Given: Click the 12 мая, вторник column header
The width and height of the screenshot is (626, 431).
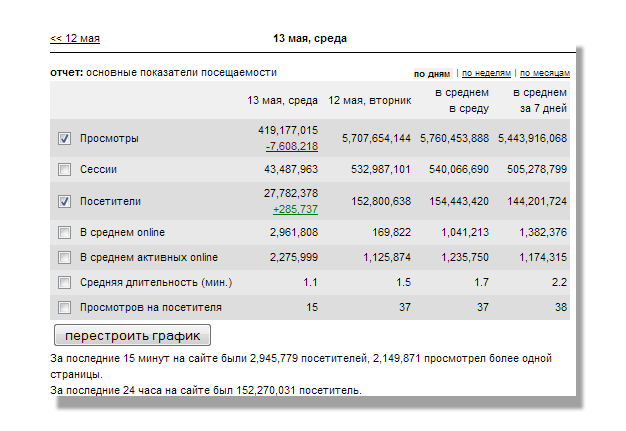Looking at the screenshot, I should pyautogui.click(x=369, y=101).
